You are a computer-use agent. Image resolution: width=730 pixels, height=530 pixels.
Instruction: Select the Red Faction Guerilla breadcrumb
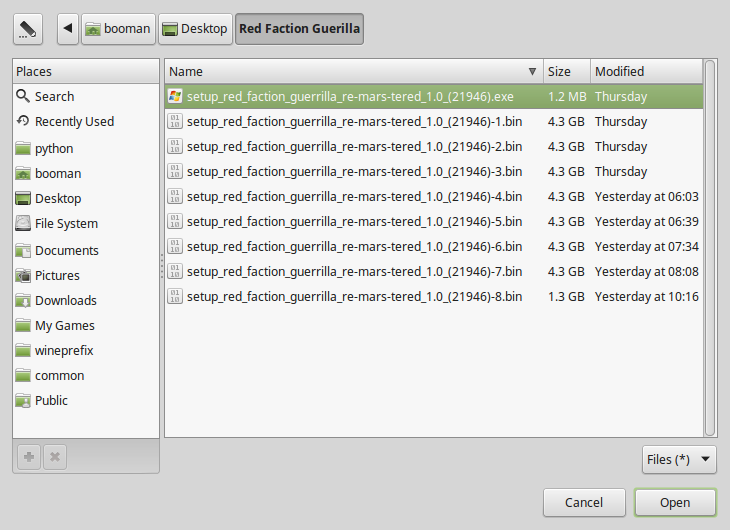[299, 29]
